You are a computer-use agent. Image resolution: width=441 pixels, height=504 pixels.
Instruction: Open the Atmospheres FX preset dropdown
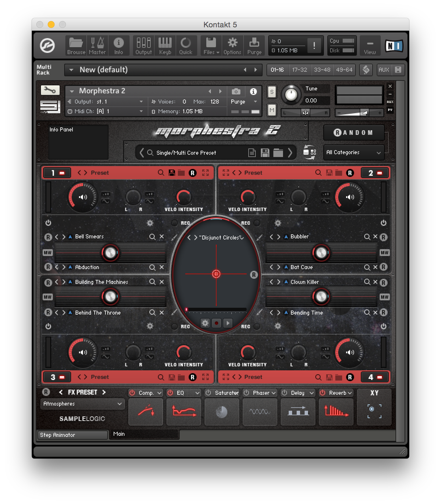point(83,404)
